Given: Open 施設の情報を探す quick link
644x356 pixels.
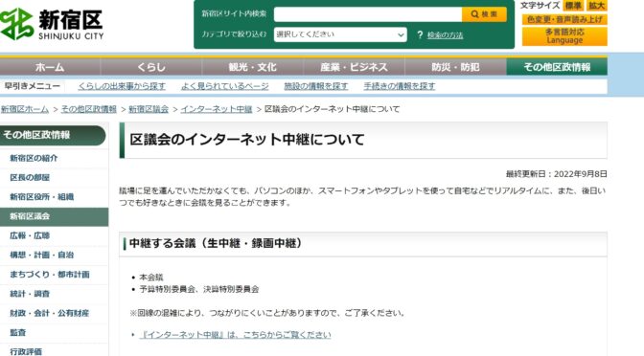Looking at the screenshot, I should click(x=316, y=86).
